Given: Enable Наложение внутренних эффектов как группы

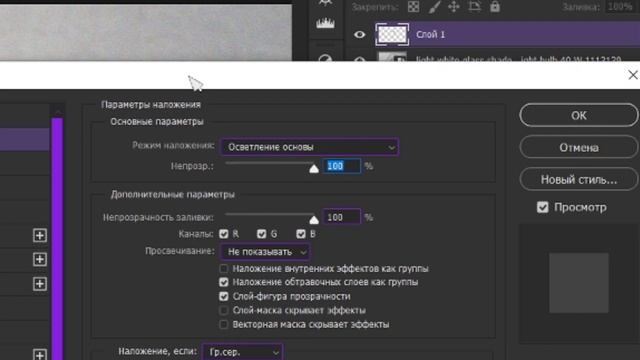Looking at the screenshot, I should (224, 269).
